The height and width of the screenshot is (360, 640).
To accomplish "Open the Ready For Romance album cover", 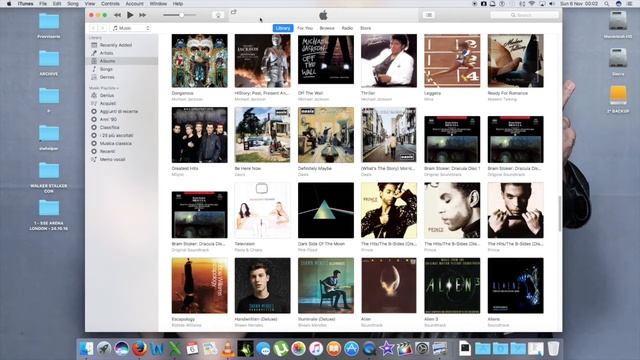I will click(516, 61).
